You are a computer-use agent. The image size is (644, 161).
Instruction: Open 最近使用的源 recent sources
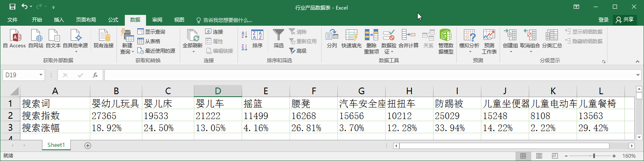(x=156, y=51)
